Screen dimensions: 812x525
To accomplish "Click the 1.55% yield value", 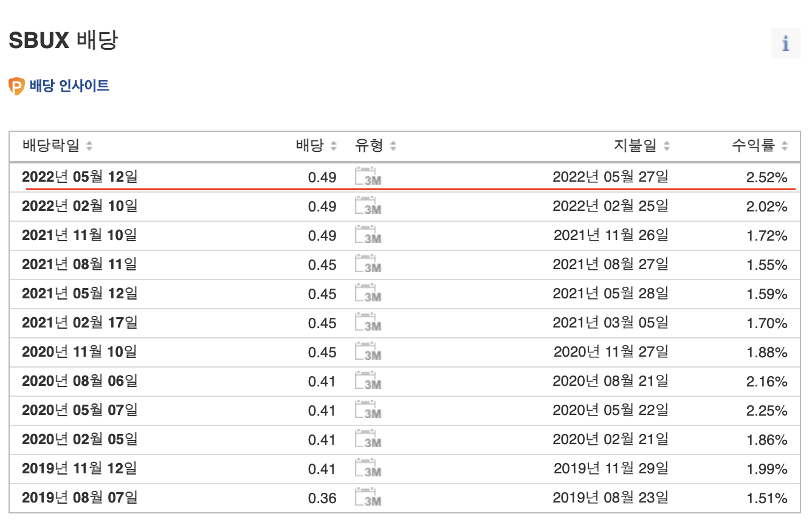I will [x=767, y=265].
